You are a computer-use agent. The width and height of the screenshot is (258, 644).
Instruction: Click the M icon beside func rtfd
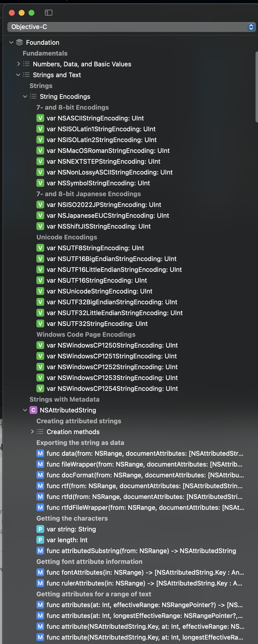click(40, 497)
